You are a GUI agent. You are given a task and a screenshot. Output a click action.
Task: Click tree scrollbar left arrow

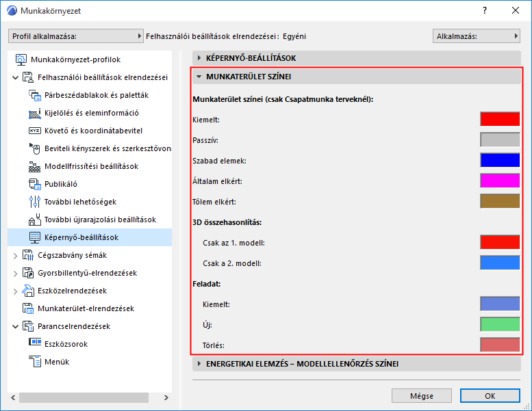(x=13, y=397)
